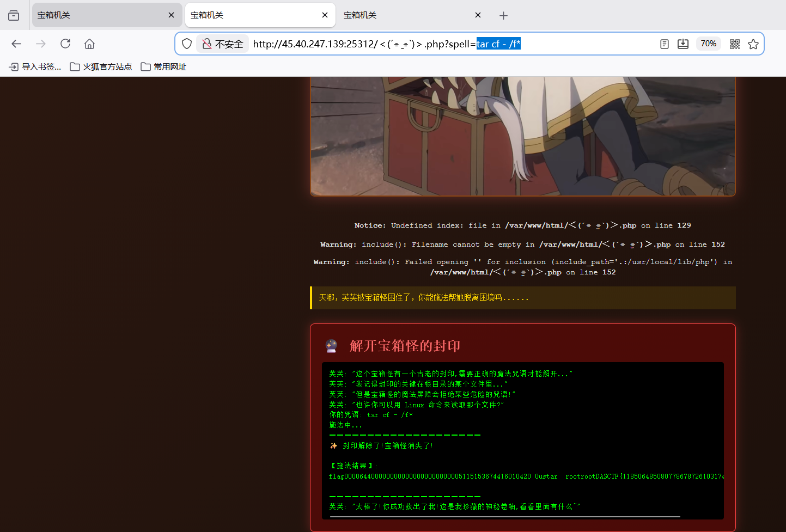
Task: Click the flag output line containing DASCTF
Action: 526,476
